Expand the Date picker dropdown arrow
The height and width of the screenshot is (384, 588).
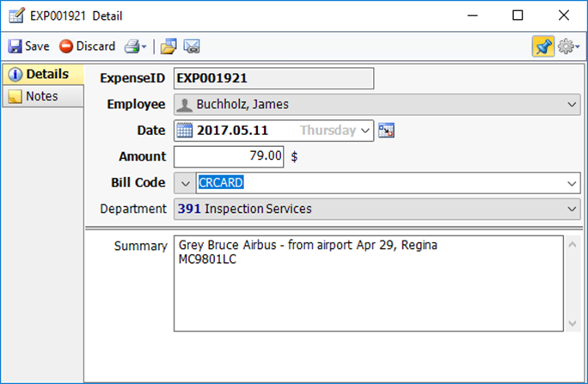click(365, 131)
